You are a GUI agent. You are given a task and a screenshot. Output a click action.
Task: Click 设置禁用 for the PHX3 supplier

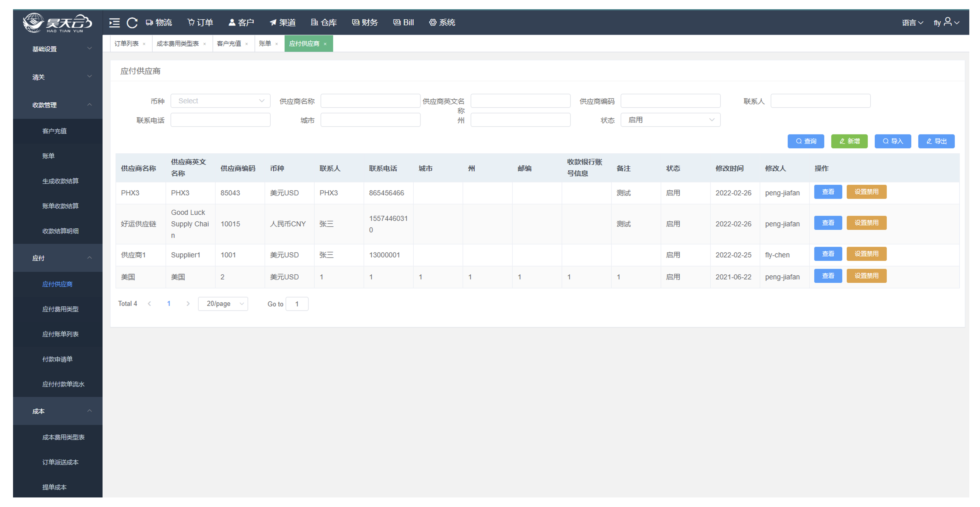pos(867,192)
